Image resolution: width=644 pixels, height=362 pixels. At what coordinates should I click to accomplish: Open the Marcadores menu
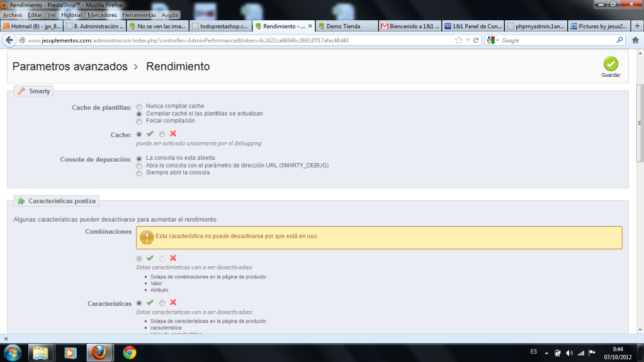pos(101,14)
